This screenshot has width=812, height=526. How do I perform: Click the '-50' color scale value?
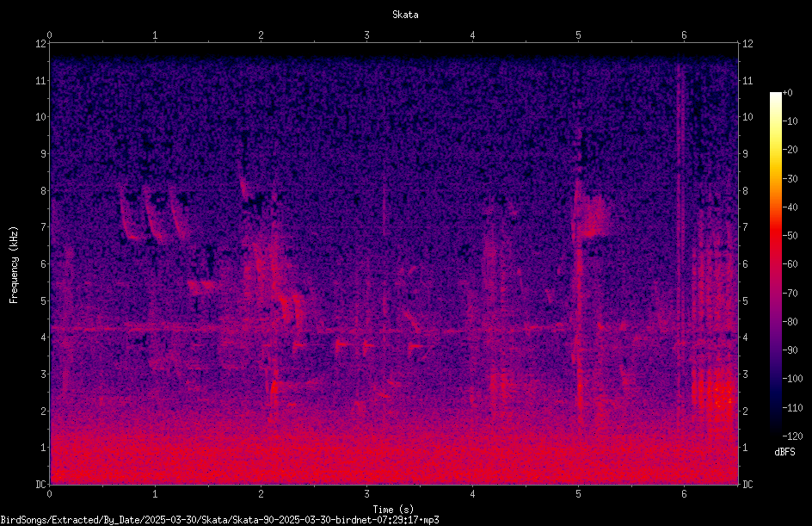(790, 235)
